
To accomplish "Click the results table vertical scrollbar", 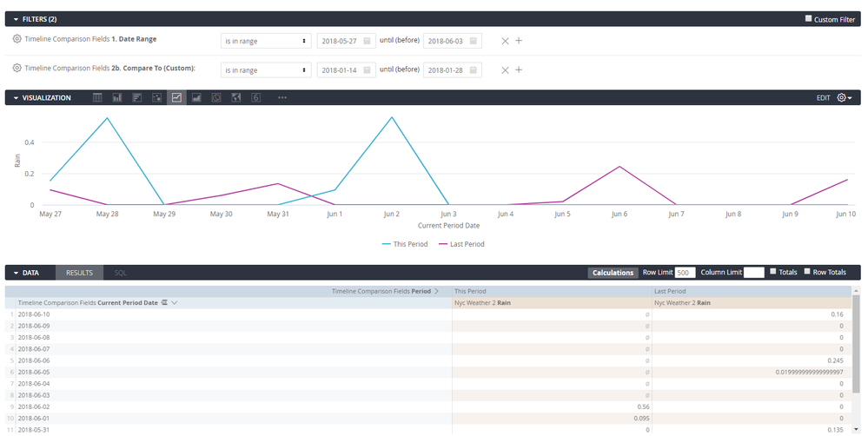I will [857, 343].
